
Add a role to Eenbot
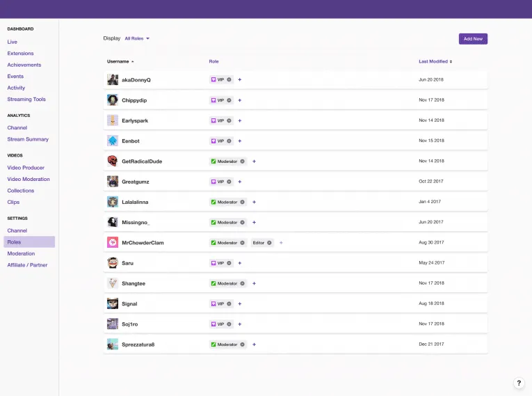239,141
